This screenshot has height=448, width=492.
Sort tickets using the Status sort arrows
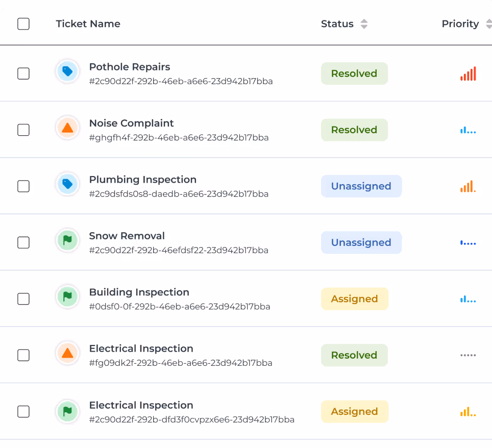click(x=364, y=24)
